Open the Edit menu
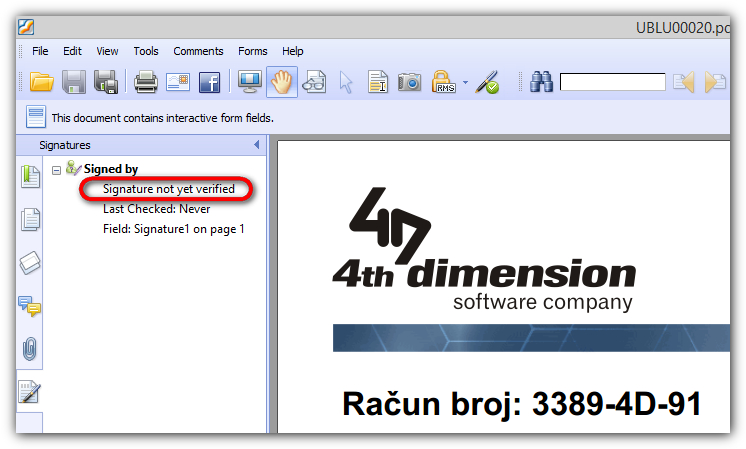The image size is (746, 449). (72, 51)
